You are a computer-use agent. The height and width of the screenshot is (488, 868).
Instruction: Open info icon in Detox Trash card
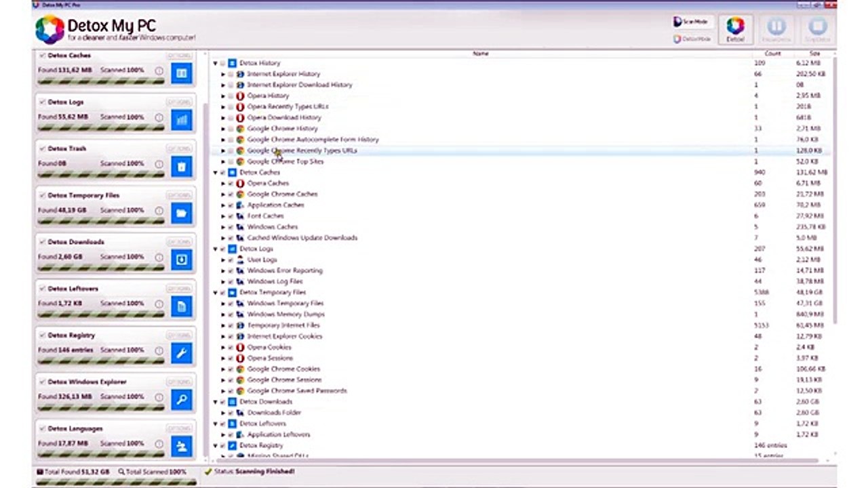tap(159, 164)
